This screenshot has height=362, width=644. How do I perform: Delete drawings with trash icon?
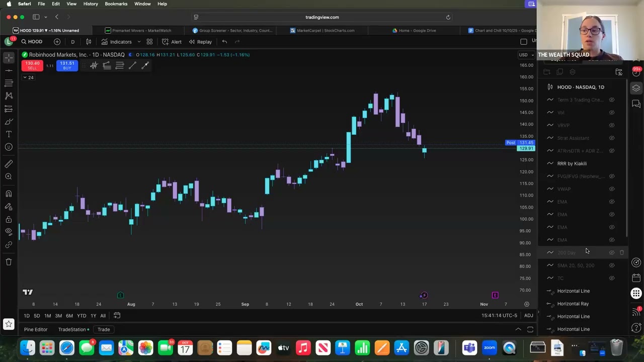(9, 262)
